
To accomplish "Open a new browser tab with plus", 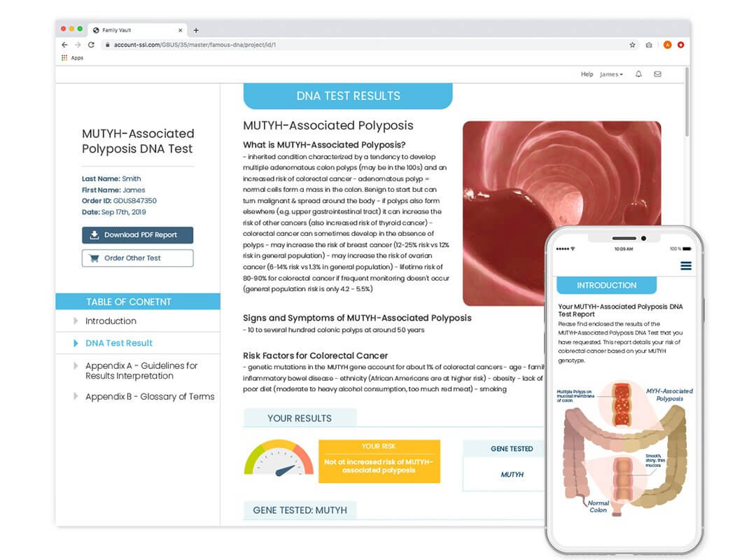I will [196, 30].
